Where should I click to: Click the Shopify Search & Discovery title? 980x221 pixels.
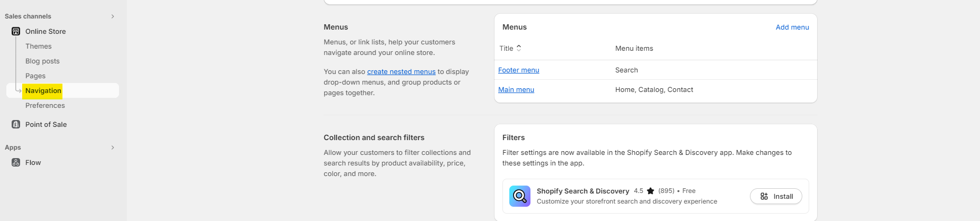coord(582,191)
